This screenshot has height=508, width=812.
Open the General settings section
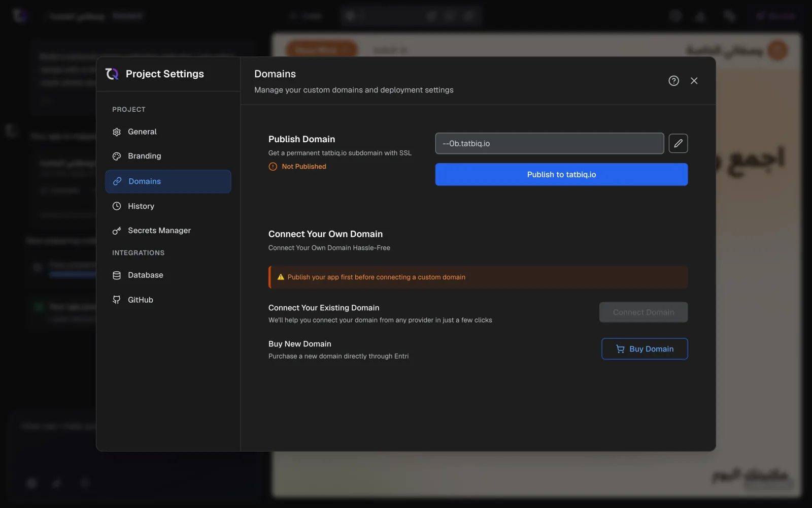point(168,132)
